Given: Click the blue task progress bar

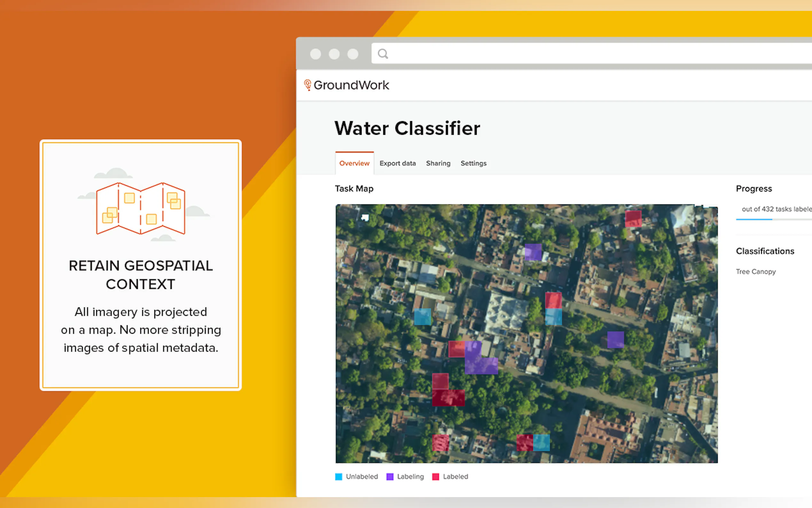Looking at the screenshot, I should point(754,219).
